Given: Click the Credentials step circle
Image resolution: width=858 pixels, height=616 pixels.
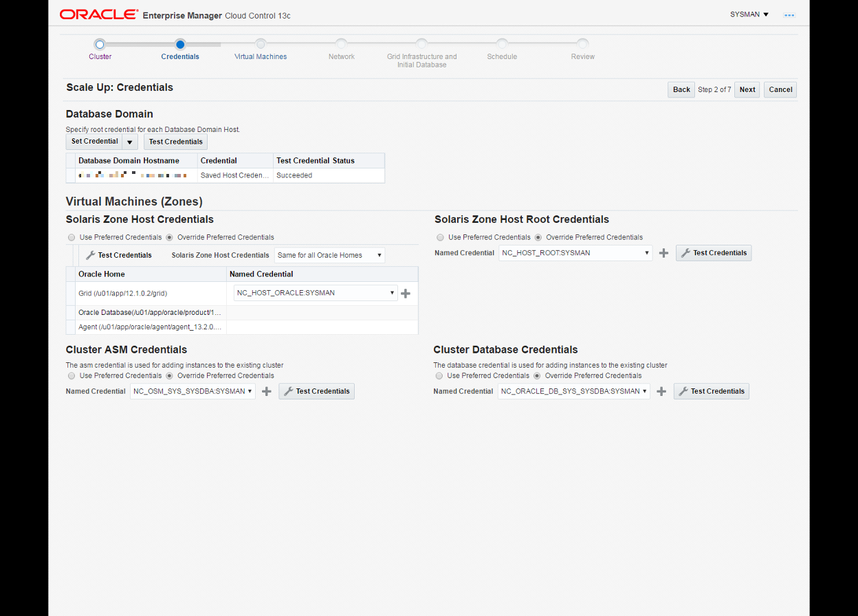Looking at the screenshot, I should coord(180,44).
